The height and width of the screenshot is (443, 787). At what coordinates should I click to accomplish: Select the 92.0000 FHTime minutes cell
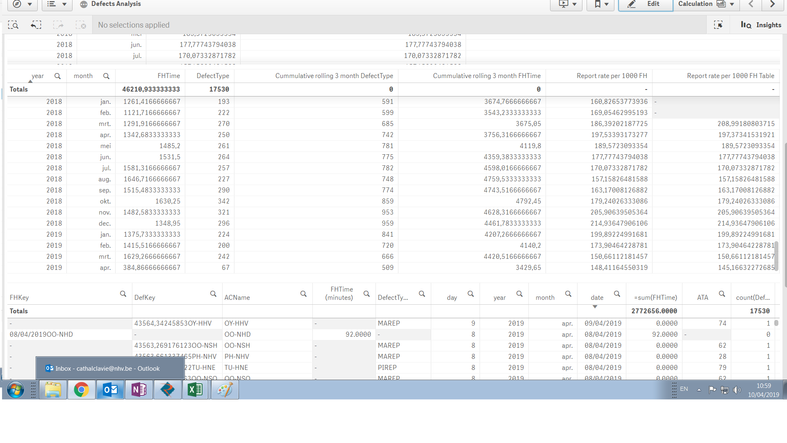pos(358,335)
